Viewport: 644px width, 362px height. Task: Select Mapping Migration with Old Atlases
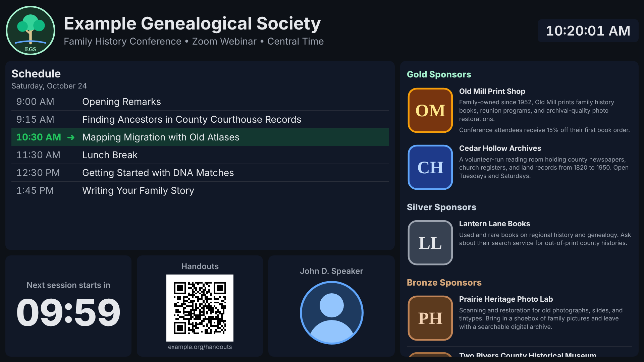(200, 137)
